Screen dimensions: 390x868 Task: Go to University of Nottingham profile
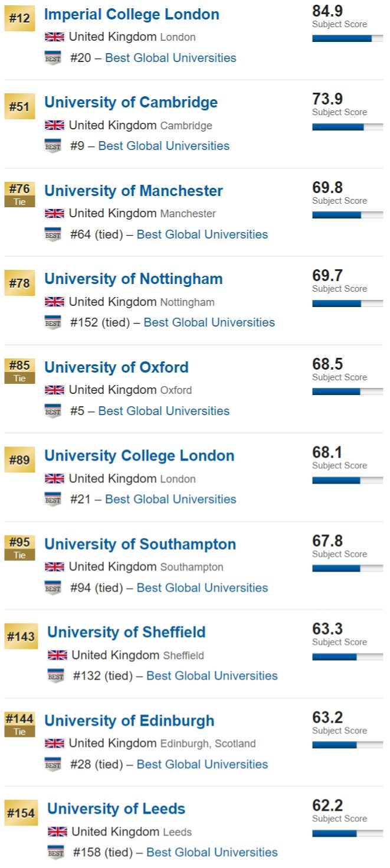133,279
